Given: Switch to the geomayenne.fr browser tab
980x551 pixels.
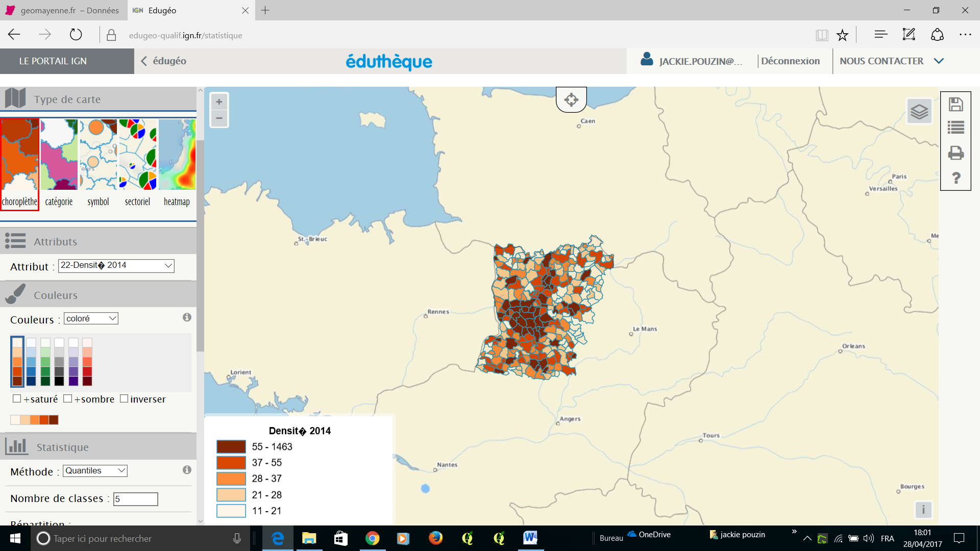Looking at the screenshot, I should pyautogui.click(x=64, y=10).
